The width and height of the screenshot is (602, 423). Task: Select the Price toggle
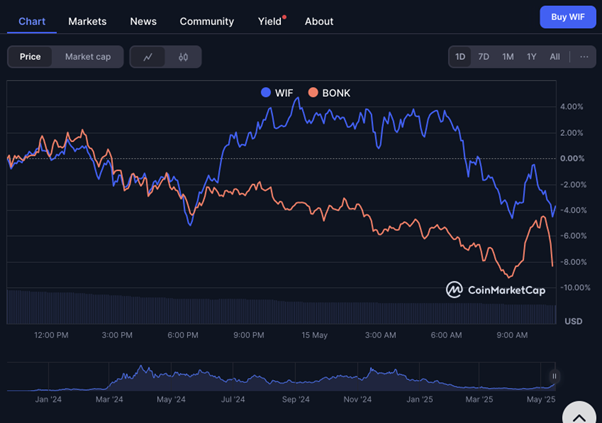point(30,57)
